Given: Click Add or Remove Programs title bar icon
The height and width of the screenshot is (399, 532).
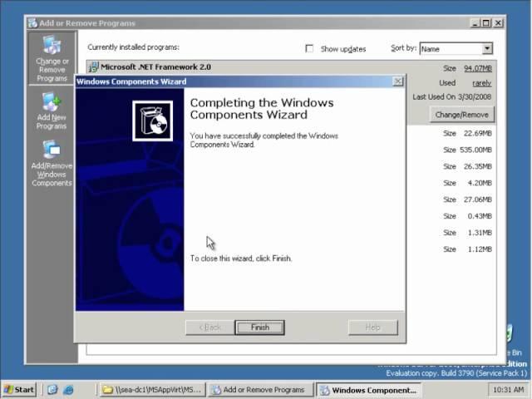Looking at the screenshot, I should click(33, 23).
